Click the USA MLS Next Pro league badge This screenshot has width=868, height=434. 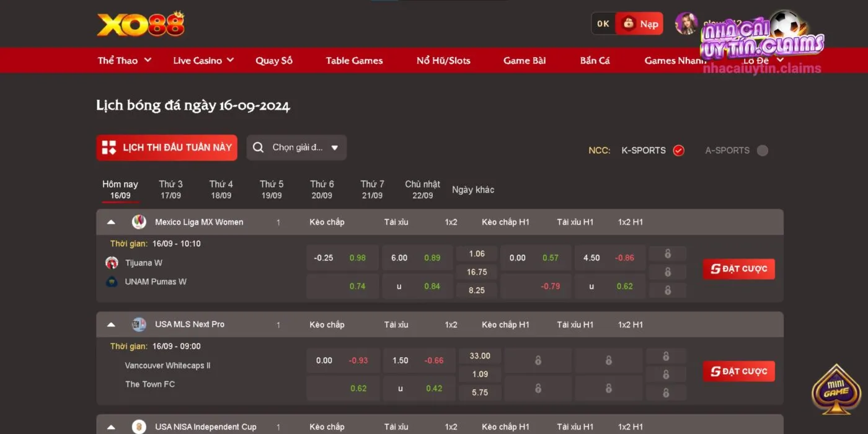point(139,324)
